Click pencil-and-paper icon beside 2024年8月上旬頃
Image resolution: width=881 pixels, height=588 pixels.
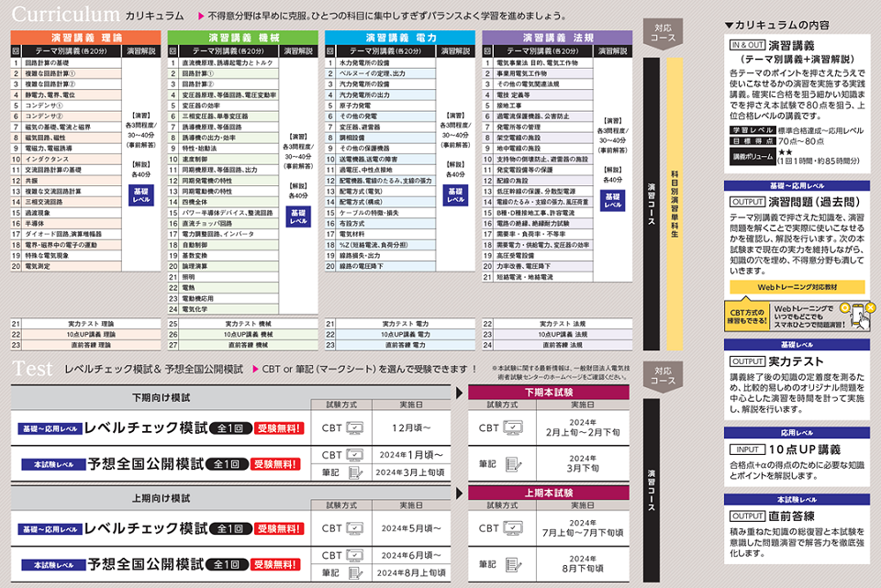pyautogui.click(x=354, y=572)
